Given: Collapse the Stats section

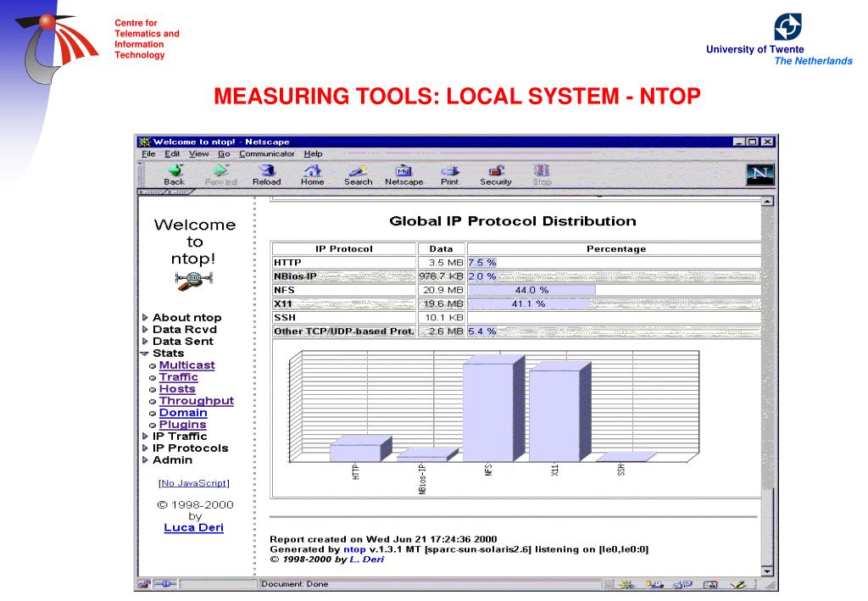Looking at the screenshot, I should click(145, 353).
